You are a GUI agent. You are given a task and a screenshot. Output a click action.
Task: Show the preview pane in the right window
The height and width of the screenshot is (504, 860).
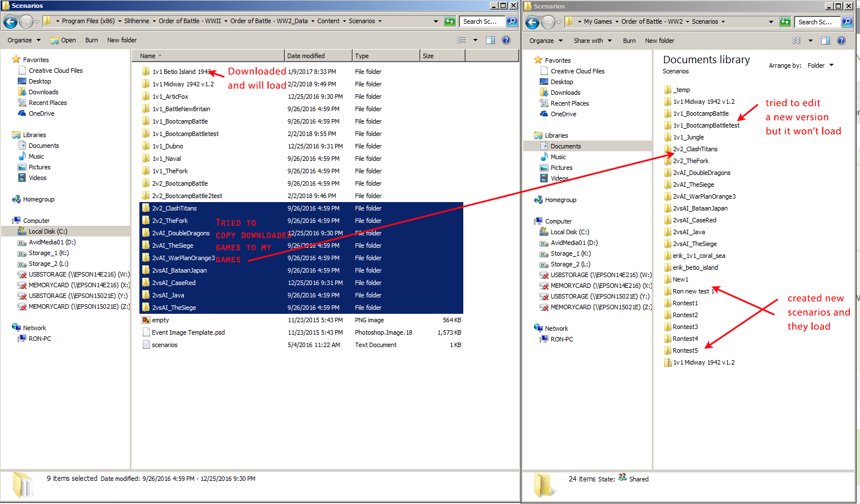tap(826, 40)
